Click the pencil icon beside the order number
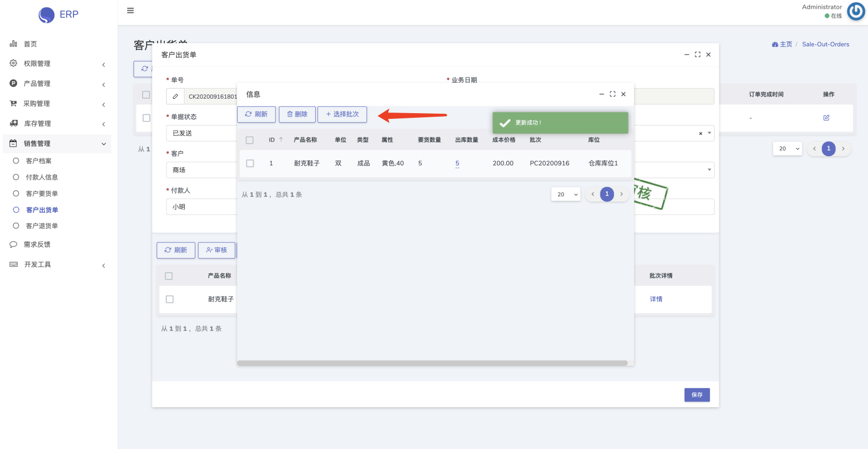Viewport: 868px width, 449px height. click(175, 97)
